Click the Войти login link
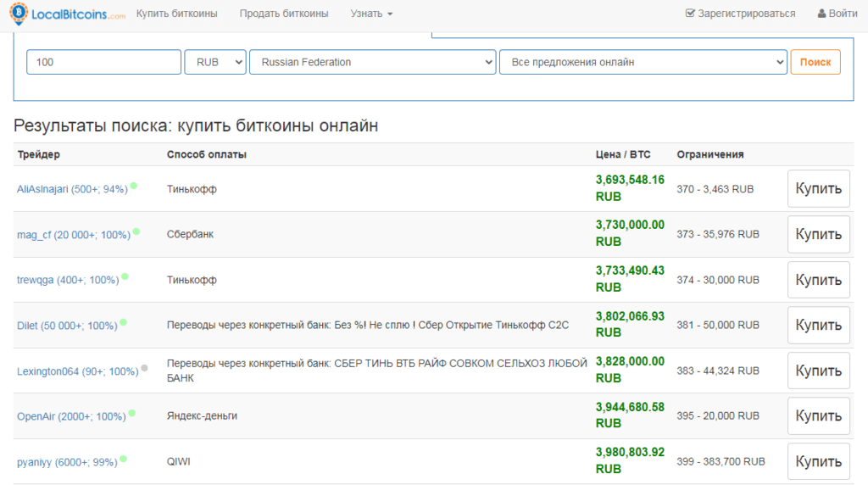 tap(837, 14)
